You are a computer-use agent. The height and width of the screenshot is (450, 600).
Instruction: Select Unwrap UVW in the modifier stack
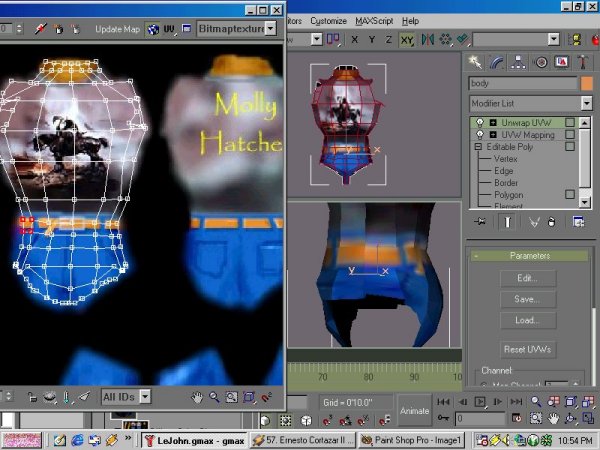(x=526, y=123)
